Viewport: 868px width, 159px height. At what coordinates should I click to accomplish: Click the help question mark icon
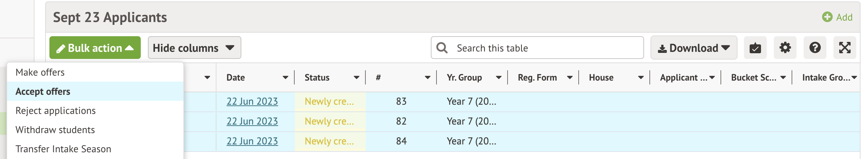tap(815, 48)
